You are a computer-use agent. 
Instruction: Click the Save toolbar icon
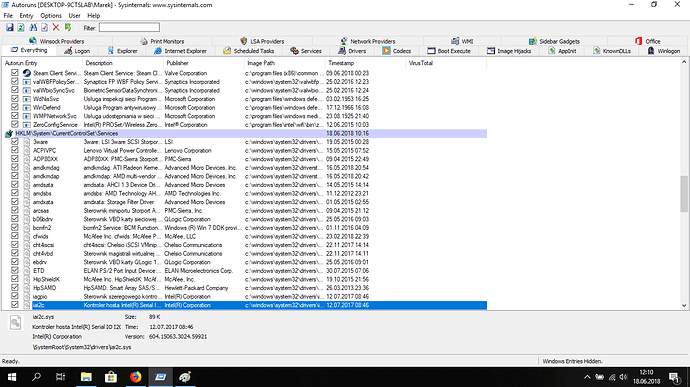pos(9,28)
